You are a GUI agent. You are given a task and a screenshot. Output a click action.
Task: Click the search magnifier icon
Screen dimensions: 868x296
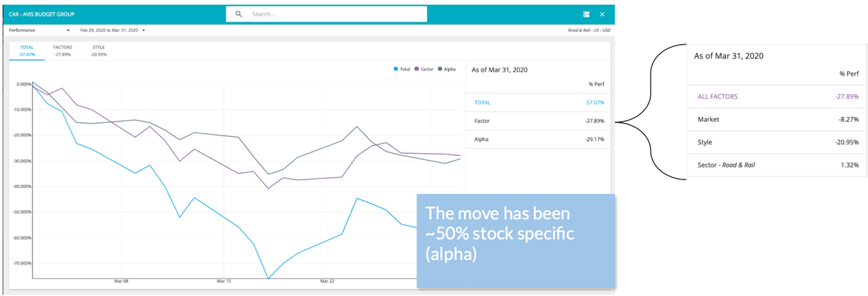(x=238, y=14)
